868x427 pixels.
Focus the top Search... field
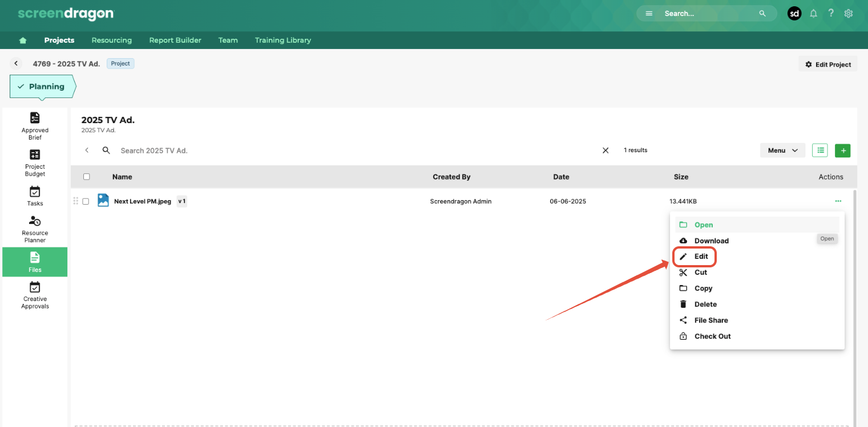[708, 13]
